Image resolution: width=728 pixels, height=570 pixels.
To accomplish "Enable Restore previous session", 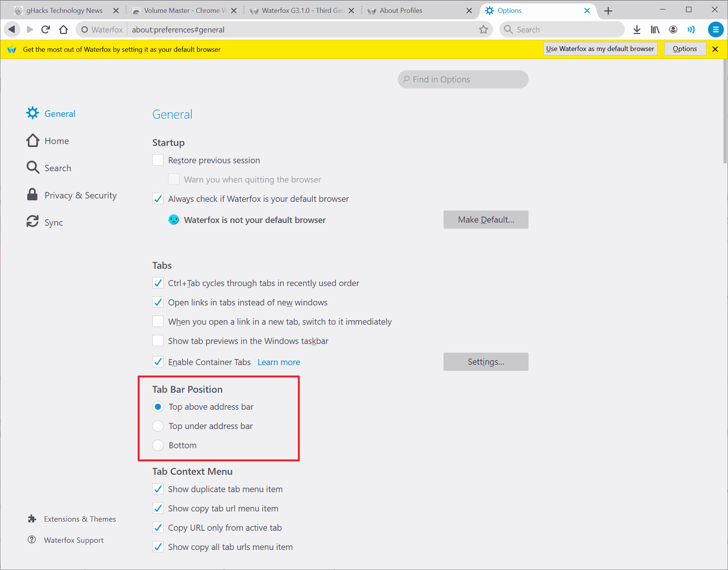I will click(x=158, y=160).
